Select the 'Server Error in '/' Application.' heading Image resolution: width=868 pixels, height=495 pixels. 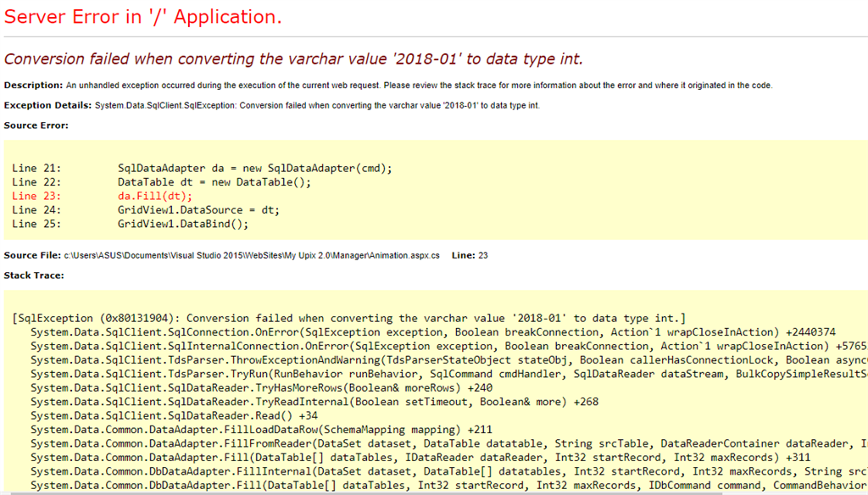point(142,17)
